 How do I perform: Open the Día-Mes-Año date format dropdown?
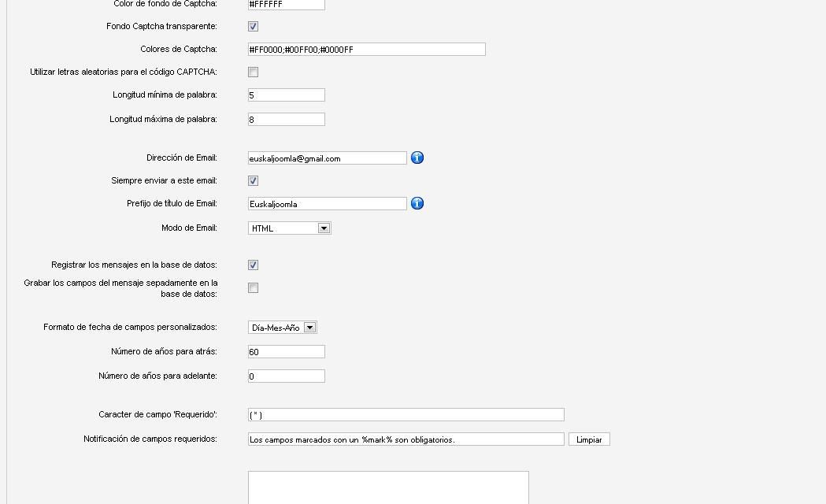283,328
